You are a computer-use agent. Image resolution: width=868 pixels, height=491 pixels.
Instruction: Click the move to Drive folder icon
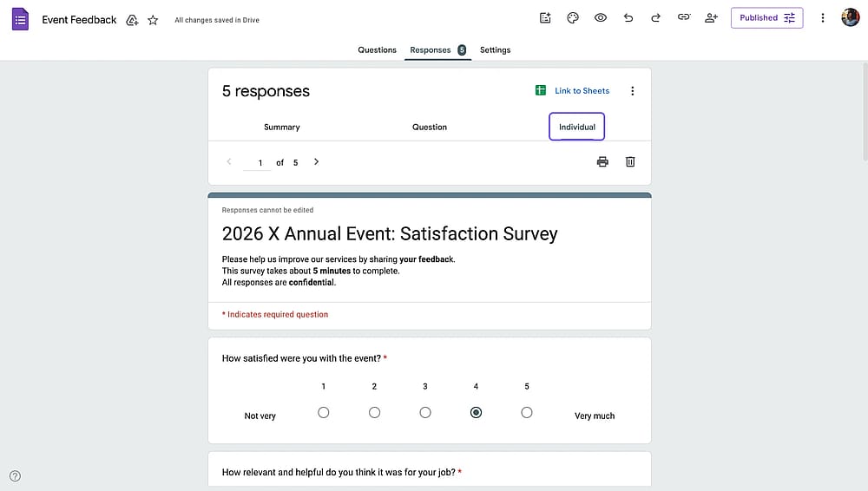[x=132, y=21]
